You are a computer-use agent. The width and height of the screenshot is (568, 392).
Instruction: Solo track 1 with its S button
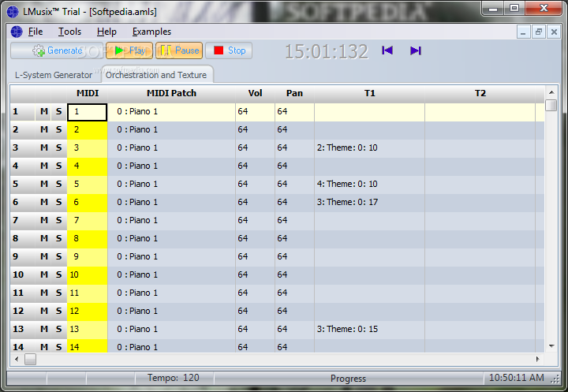coord(59,111)
